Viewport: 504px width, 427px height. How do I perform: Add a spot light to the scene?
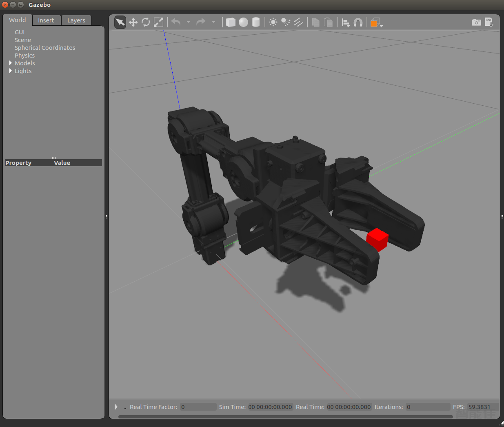click(x=286, y=22)
